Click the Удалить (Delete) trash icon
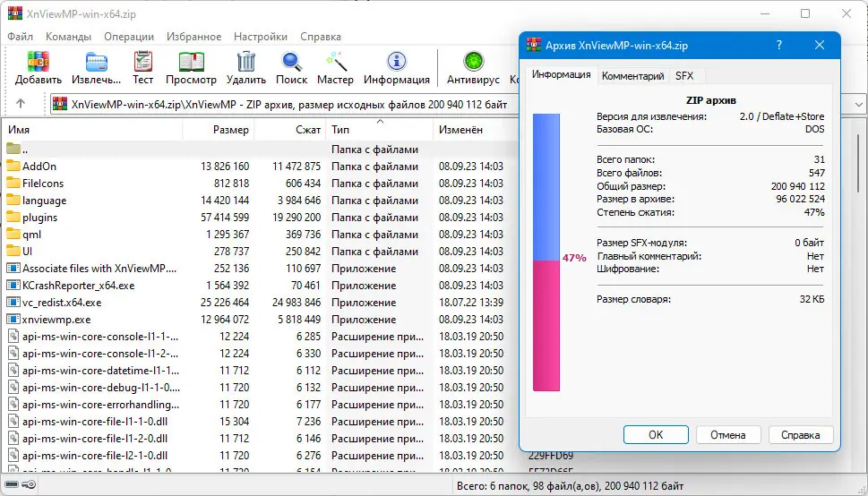Image resolution: width=868 pixels, height=496 pixels. [245, 61]
